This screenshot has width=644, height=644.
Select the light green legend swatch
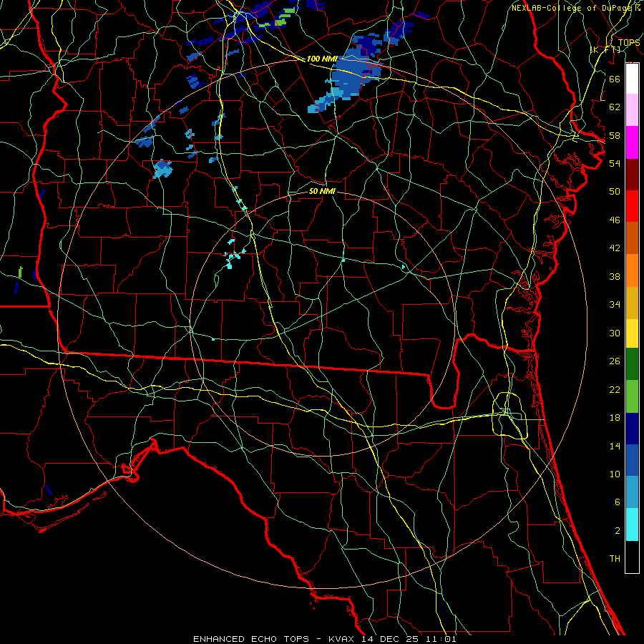632,396
